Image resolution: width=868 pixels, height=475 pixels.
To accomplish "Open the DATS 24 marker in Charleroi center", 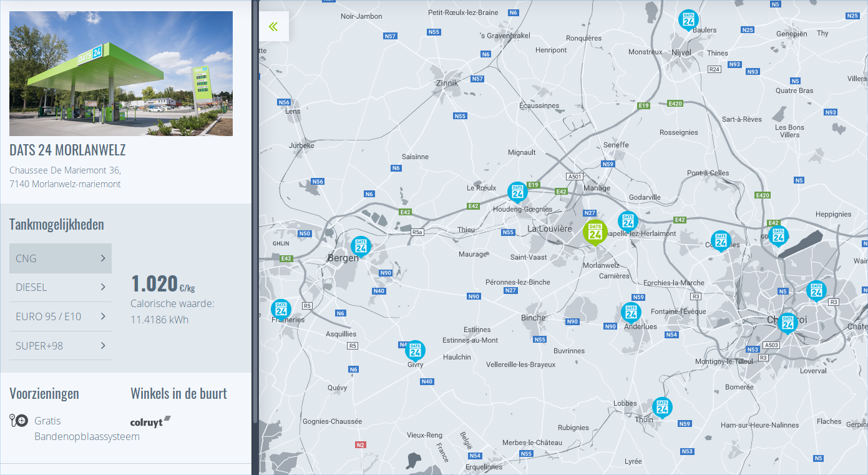I will tap(788, 323).
